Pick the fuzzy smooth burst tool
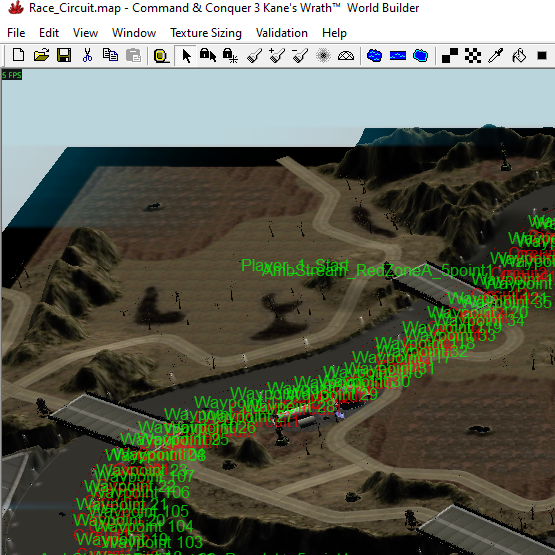The height and width of the screenshot is (555, 555). pos(323,56)
